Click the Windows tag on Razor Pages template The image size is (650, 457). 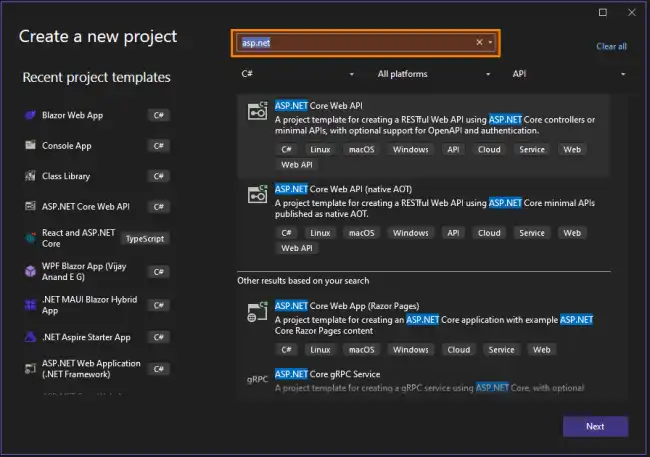[x=410, y=350]
